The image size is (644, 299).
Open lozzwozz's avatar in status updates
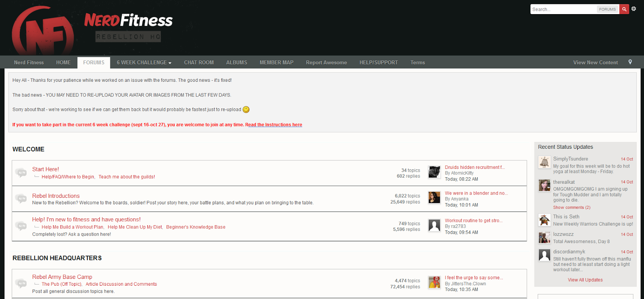(x=545, y=237)
